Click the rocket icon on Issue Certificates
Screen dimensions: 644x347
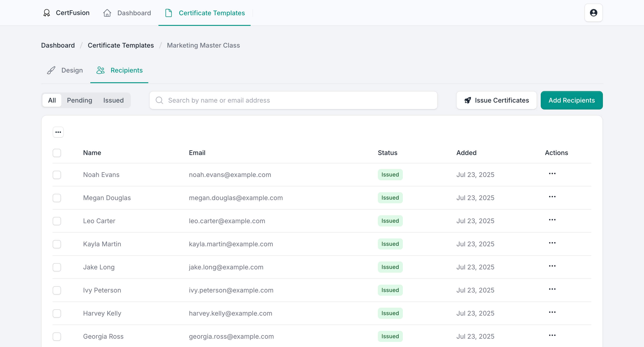[468, 100]
